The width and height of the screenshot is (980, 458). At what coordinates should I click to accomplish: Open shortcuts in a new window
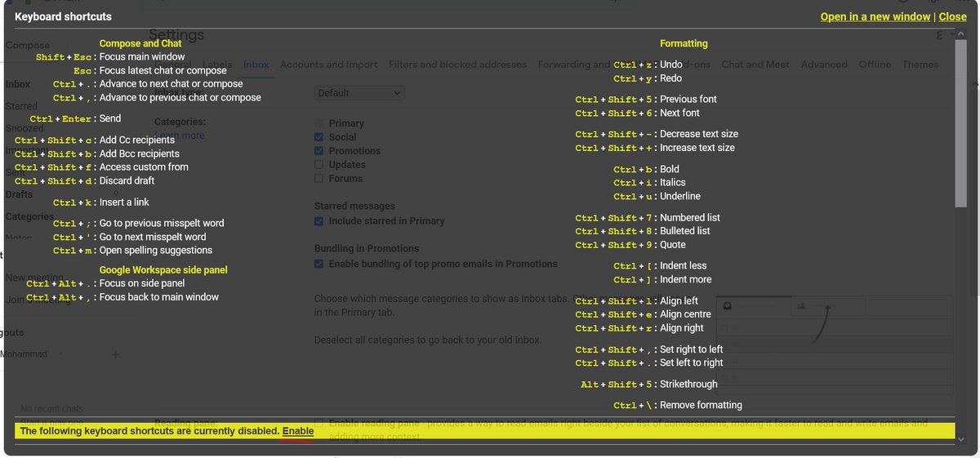(x=875, y=16)
